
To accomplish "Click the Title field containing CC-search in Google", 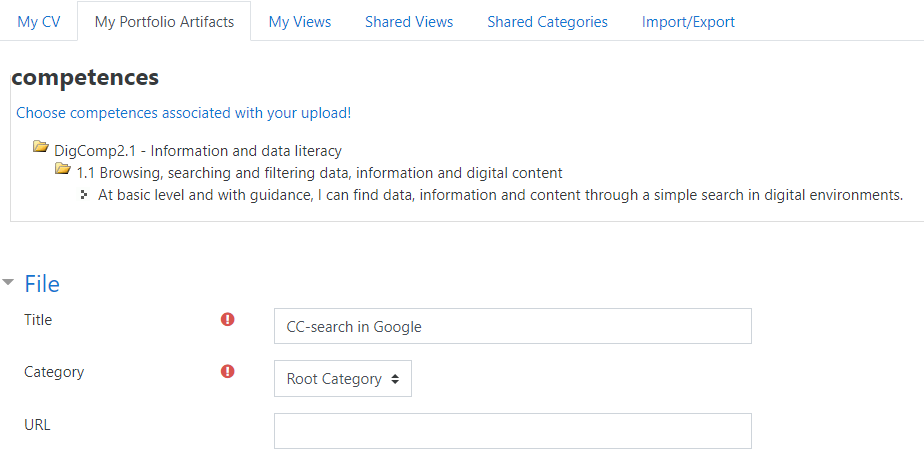I will tap(513, 326).
